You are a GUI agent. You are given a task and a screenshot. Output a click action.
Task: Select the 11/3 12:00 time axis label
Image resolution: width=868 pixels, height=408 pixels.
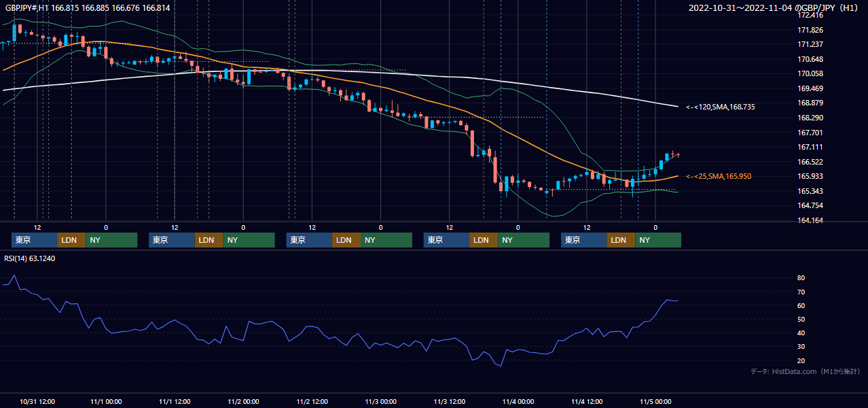[449, 401]
